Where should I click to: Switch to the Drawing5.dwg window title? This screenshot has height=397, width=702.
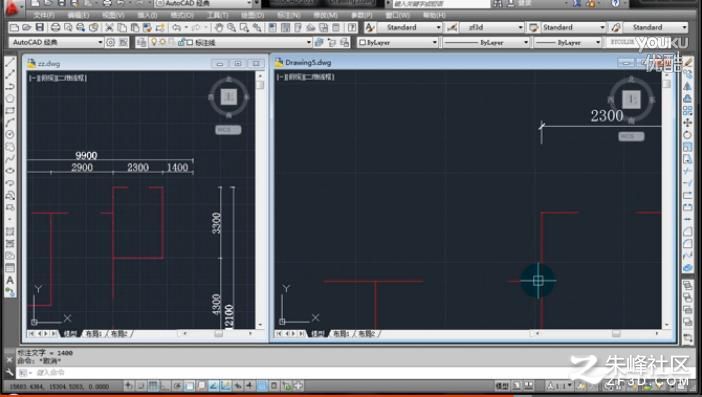point(308,63)
